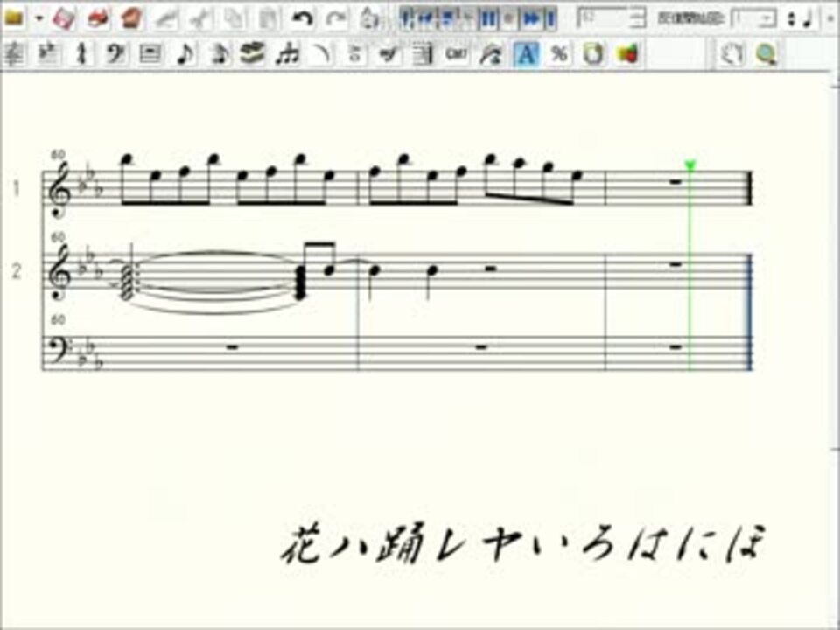Save the score with floppy disk icon
Screen dimensions: 840x630
pos(64,18)
